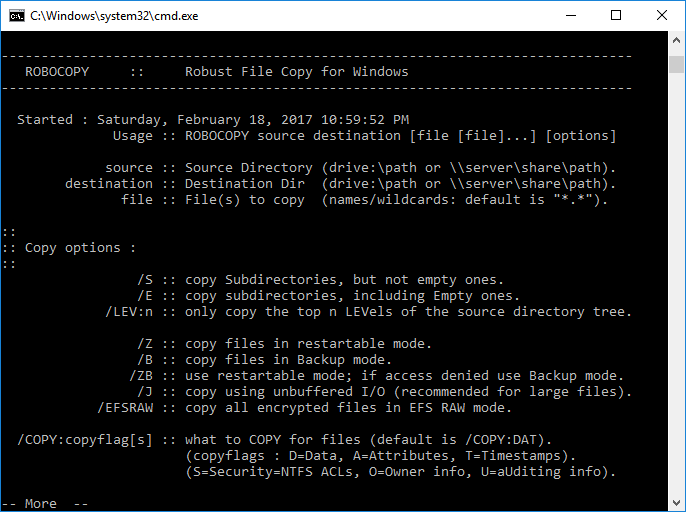Click the Started timestamp line

point(213,120)
